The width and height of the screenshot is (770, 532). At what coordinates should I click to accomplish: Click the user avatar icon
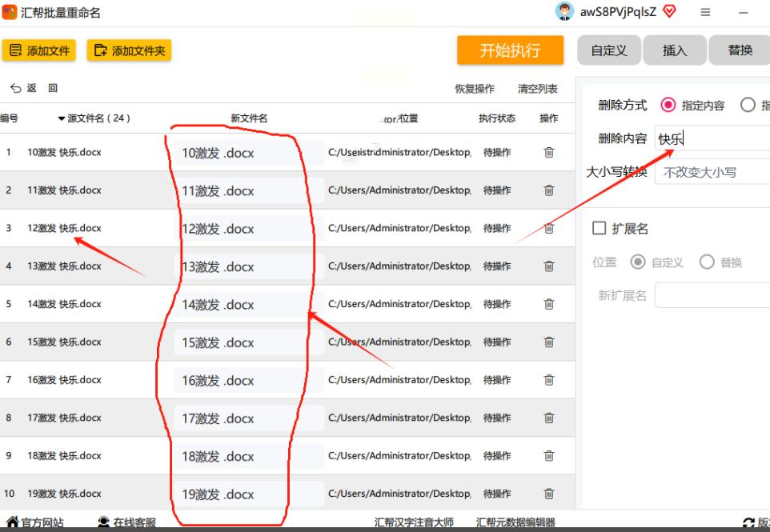pos(565,11)
